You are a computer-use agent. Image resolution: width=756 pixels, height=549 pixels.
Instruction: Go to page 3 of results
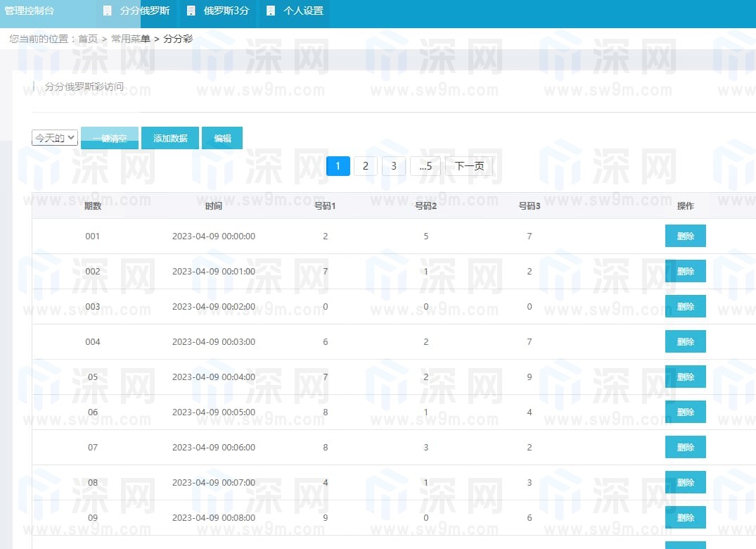(394, 166)
